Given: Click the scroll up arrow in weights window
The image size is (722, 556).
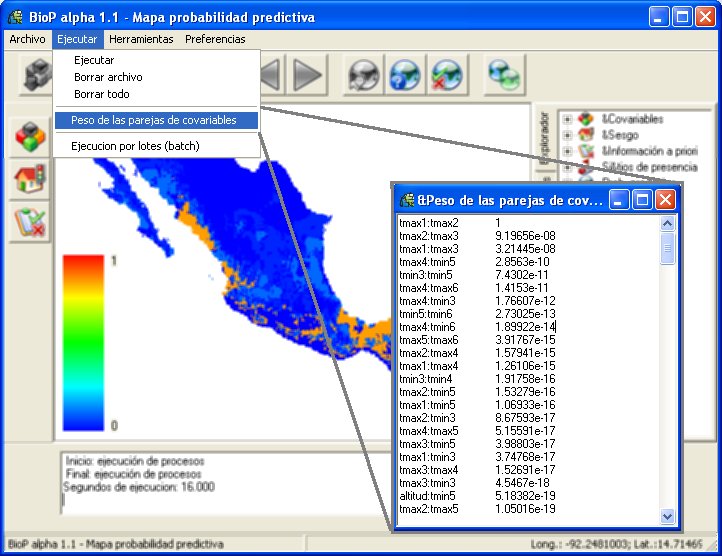Looking at the screenshot, I should point(667,223).
